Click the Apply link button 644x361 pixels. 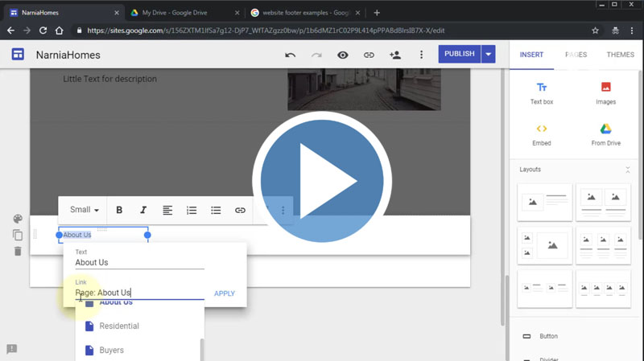coord(225,293)
